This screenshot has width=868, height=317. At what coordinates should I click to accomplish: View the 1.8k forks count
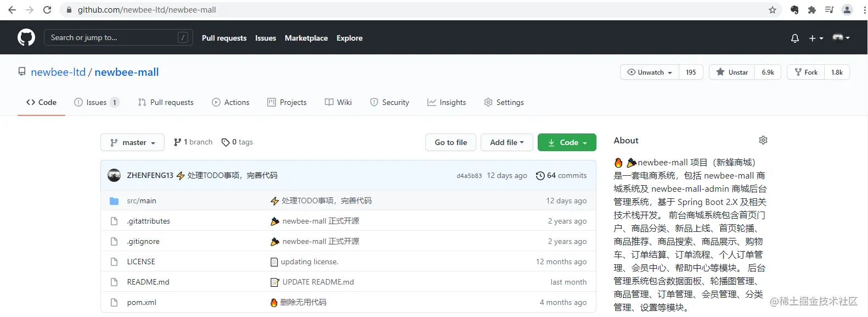837,72
